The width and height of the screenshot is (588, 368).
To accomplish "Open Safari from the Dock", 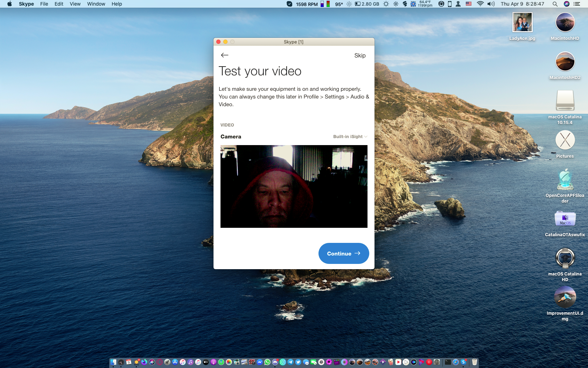I will pos(455,362).
